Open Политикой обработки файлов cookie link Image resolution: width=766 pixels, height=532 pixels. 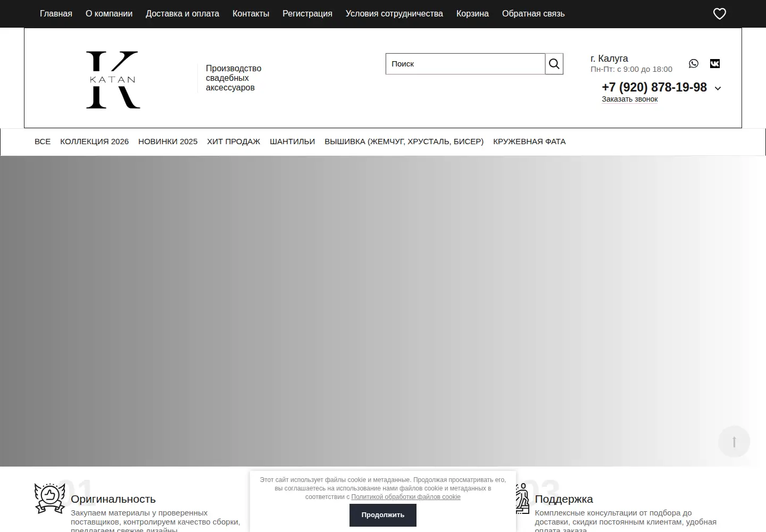406,497
